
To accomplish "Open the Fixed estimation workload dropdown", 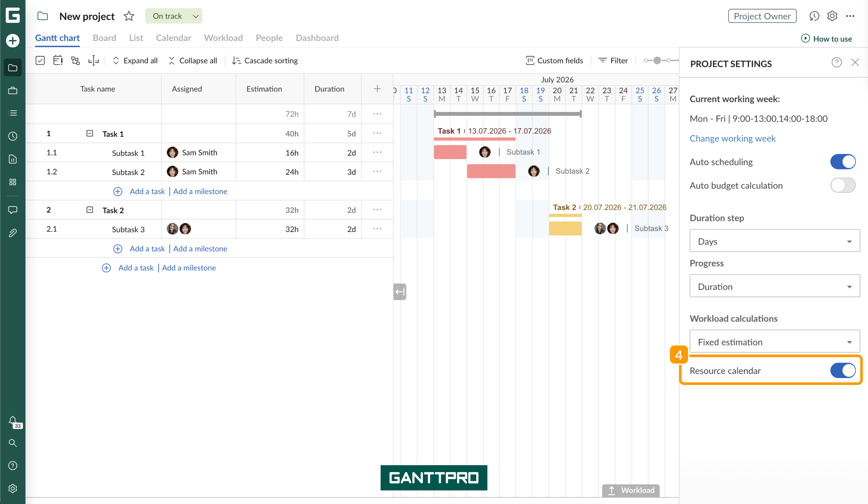I will [x=775, y=342].
